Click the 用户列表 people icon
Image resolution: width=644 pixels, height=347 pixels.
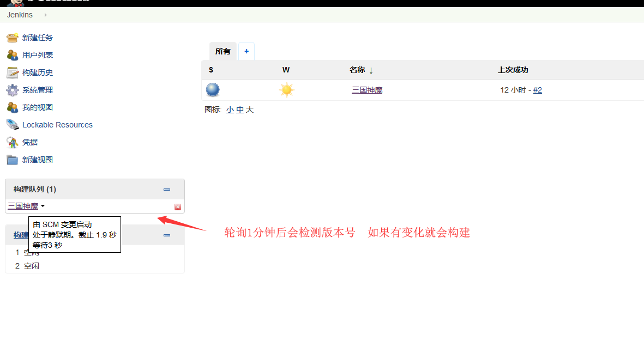pyautogui.click(x=12, y=55)
